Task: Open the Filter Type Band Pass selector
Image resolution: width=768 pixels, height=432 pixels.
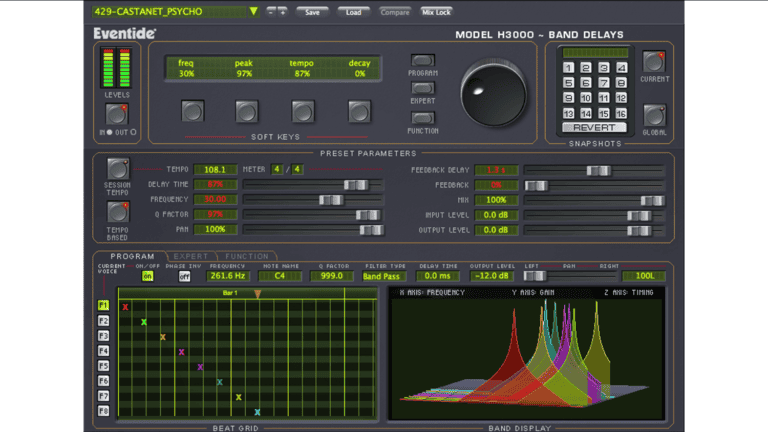Action: (382, 276)
